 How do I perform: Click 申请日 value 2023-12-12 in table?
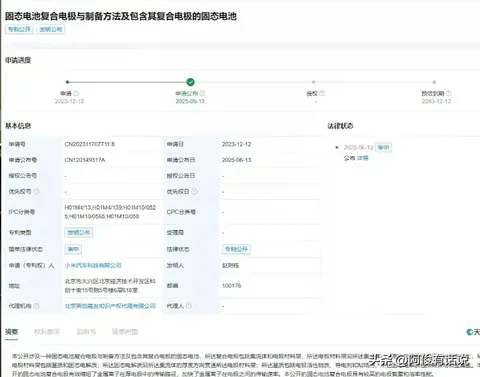pos(236,144)
